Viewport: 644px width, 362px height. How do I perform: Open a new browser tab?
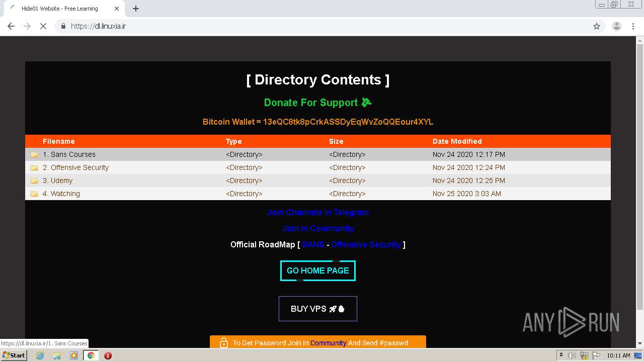pos(136,9)
